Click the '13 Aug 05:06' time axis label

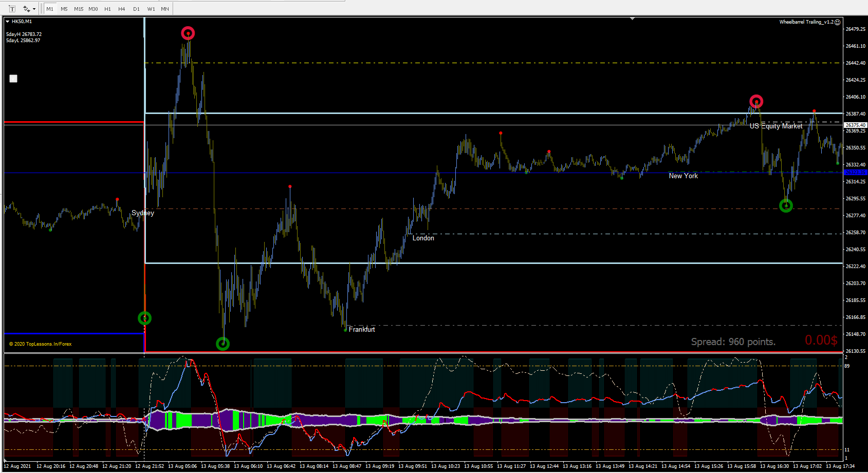coord(182,466)
